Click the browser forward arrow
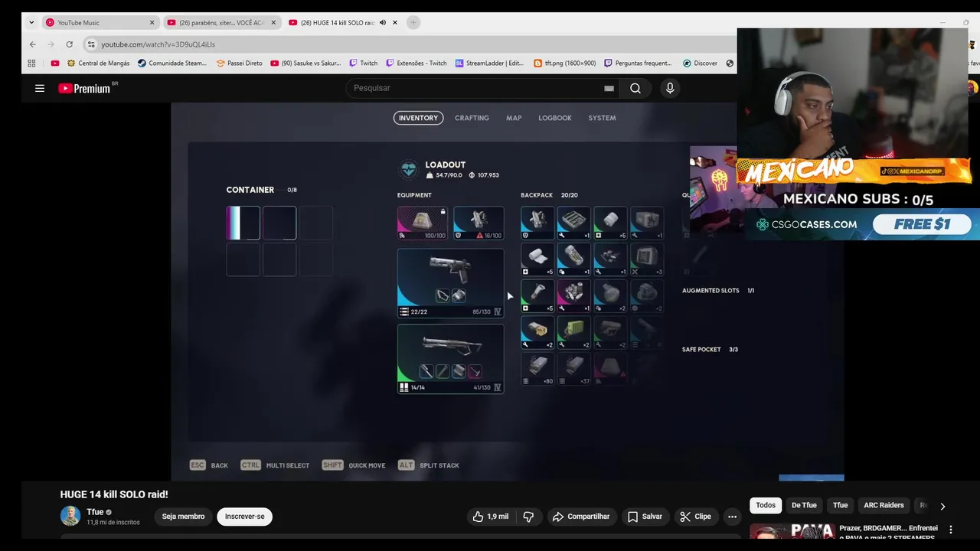980x551 pixels. [x=51, y=44]
